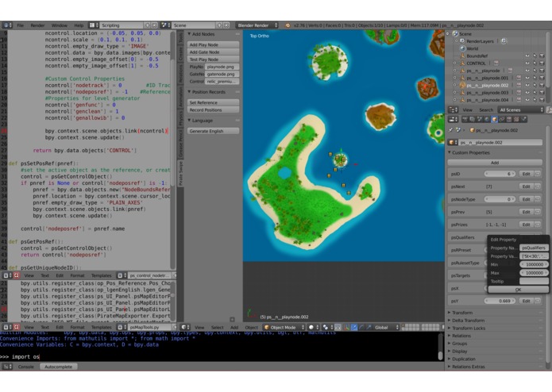The width and height of the screenshot is (552, 392).
Task: Click the Autocomplete console button
Action: tap(59, 367)
